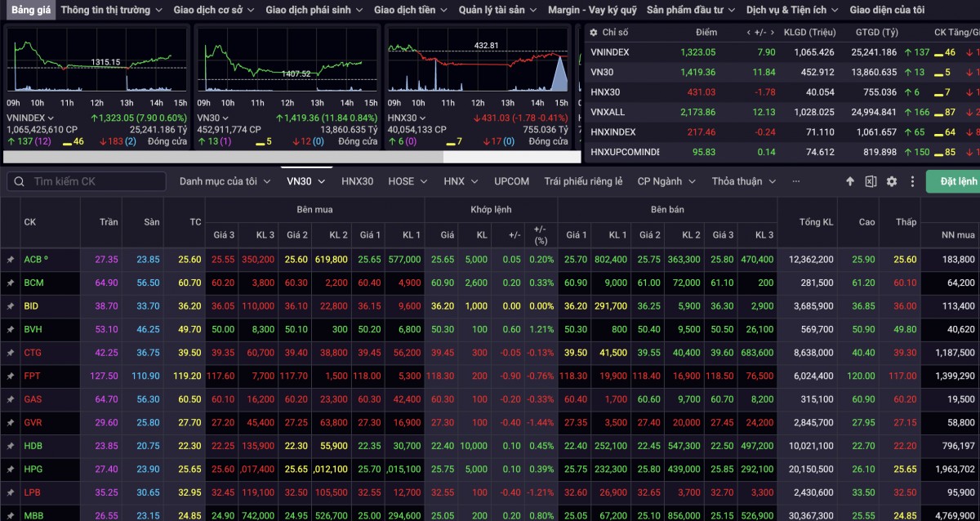Open the BVH stock symbol link
Viewport: 980px width, 521px height.
pos(33,330)
